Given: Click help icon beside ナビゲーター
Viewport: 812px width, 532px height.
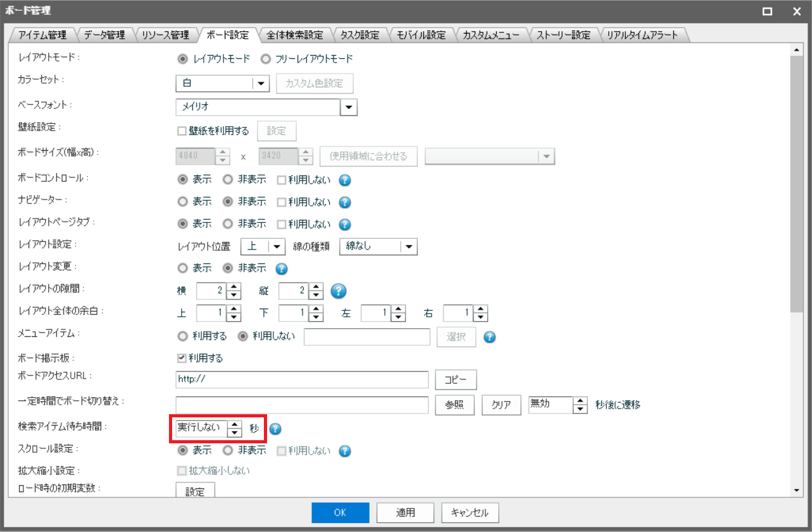Looking at the screenshot, I should click(345, 203).
